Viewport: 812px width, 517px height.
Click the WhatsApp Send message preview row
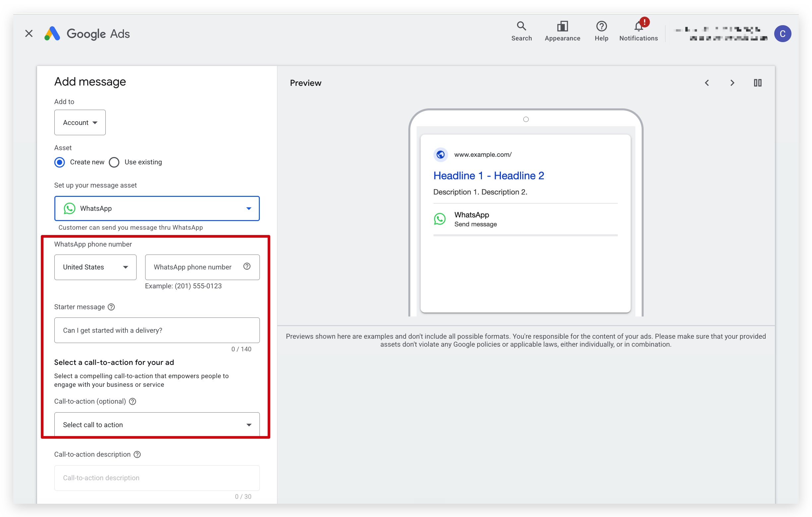525,219
